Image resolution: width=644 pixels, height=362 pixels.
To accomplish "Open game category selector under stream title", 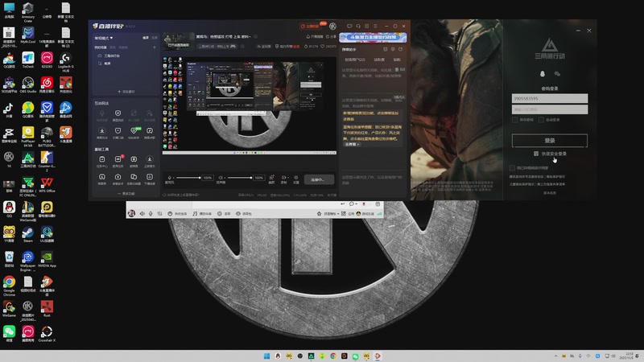I will point(217,47).
